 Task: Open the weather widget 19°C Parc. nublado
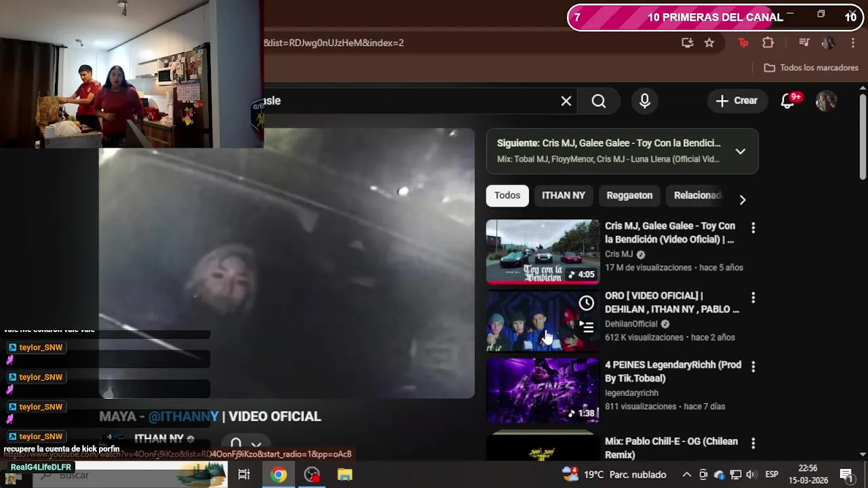614,474
